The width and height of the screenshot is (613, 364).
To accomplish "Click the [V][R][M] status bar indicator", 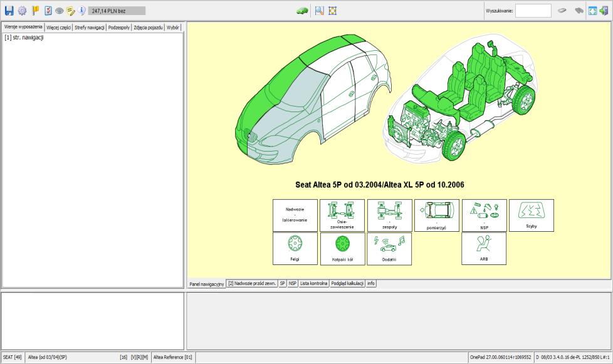I will [139, 357].
